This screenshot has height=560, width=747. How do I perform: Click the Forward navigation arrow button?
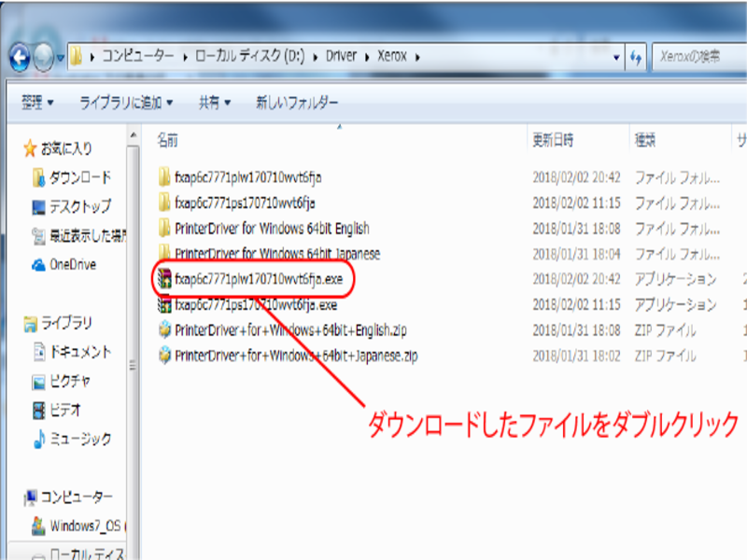pos(44,57)
